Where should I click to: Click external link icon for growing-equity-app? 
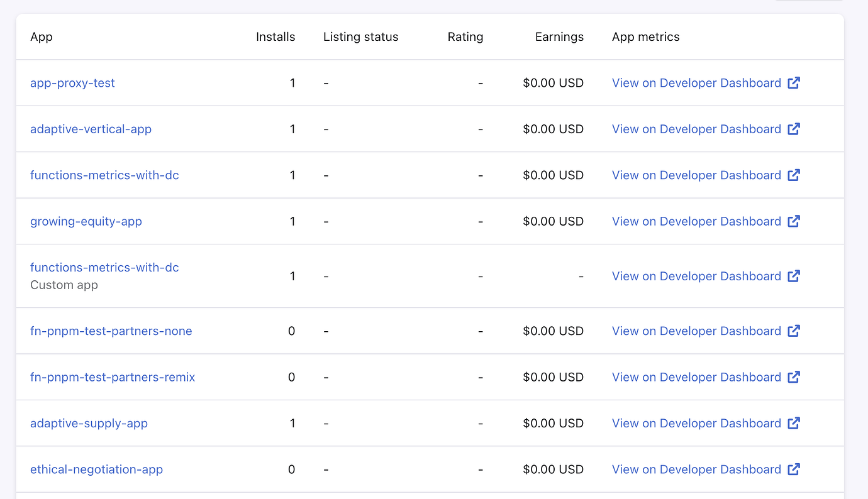[794, 221]
